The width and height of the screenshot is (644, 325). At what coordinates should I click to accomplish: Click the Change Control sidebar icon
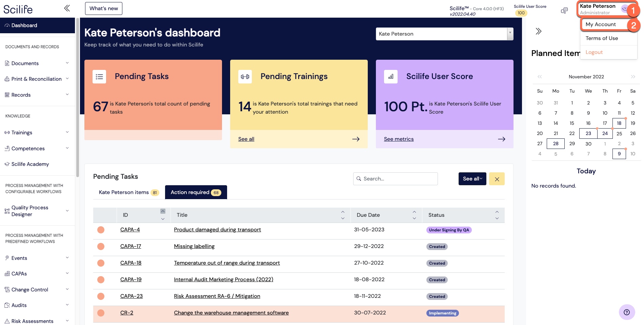pos(7,289)
